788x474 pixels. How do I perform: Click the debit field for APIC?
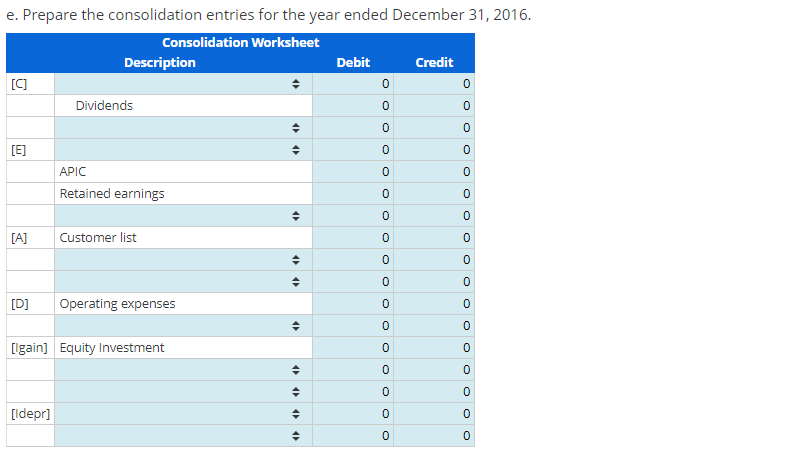[353, 172]
